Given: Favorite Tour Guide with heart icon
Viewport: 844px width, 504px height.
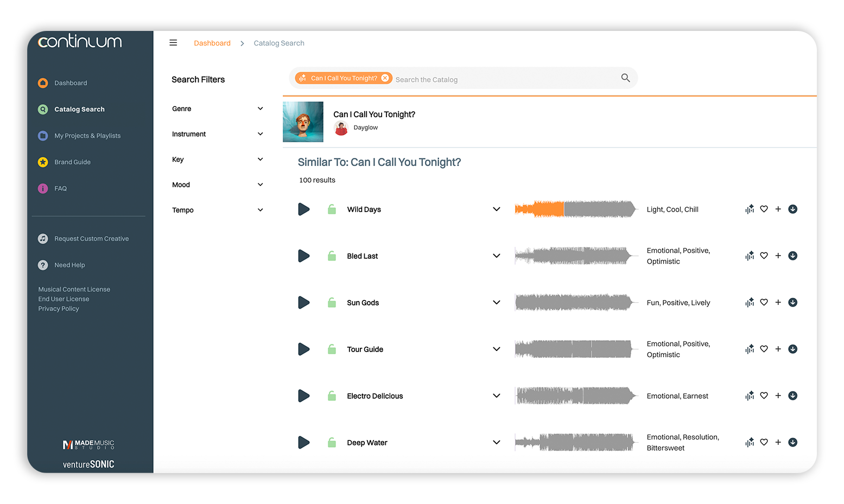Looking at the screenshot, I should [x=764, y=349].
